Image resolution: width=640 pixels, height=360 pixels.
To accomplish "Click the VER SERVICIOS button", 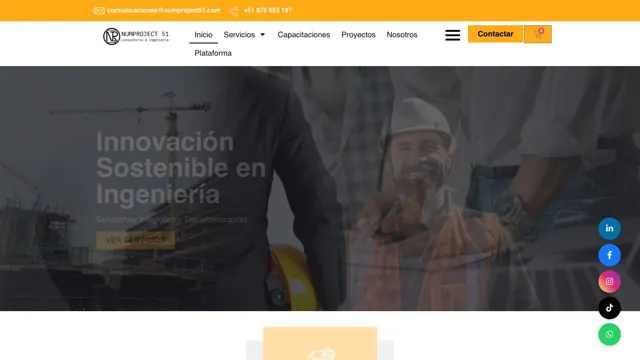I will (136, 240).
